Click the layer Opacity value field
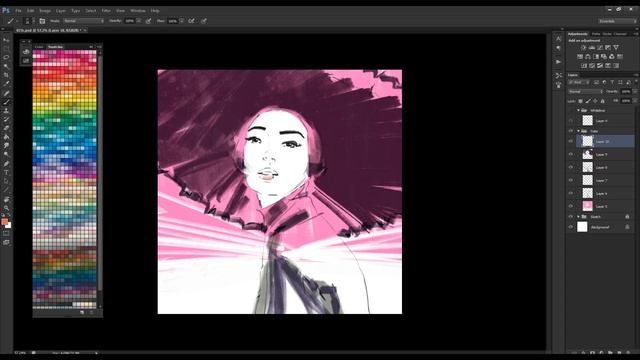Image resolution: width=640 pixels, height=360 pixels. (x=626, y=92)
